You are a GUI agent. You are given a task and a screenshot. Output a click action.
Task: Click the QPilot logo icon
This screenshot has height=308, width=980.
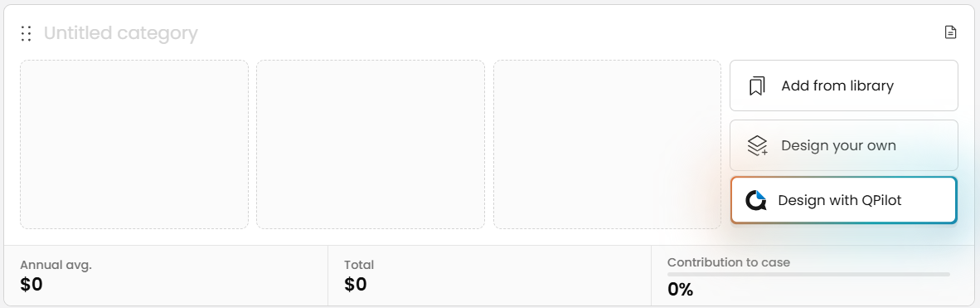755,200
